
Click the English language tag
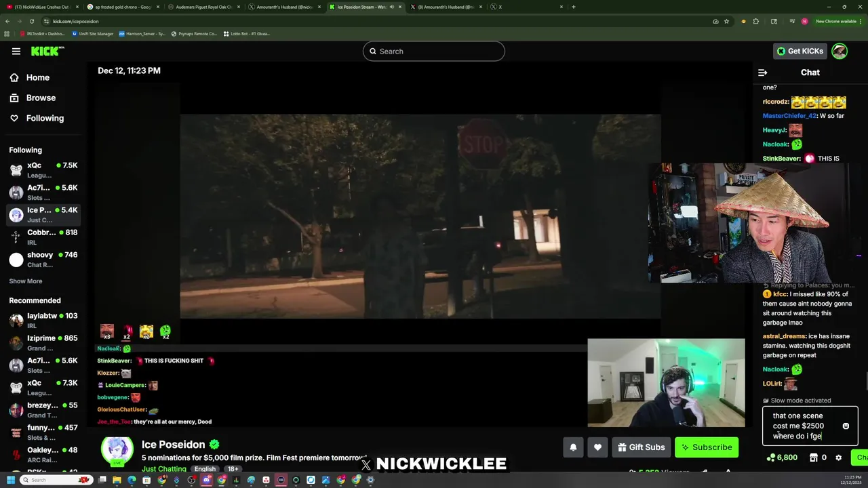point(205,469)
